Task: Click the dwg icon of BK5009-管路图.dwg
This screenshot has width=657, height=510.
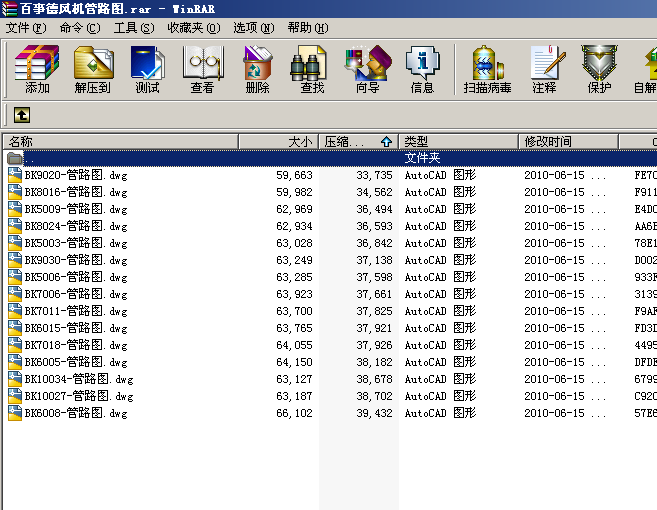Action: click(15, 209)
